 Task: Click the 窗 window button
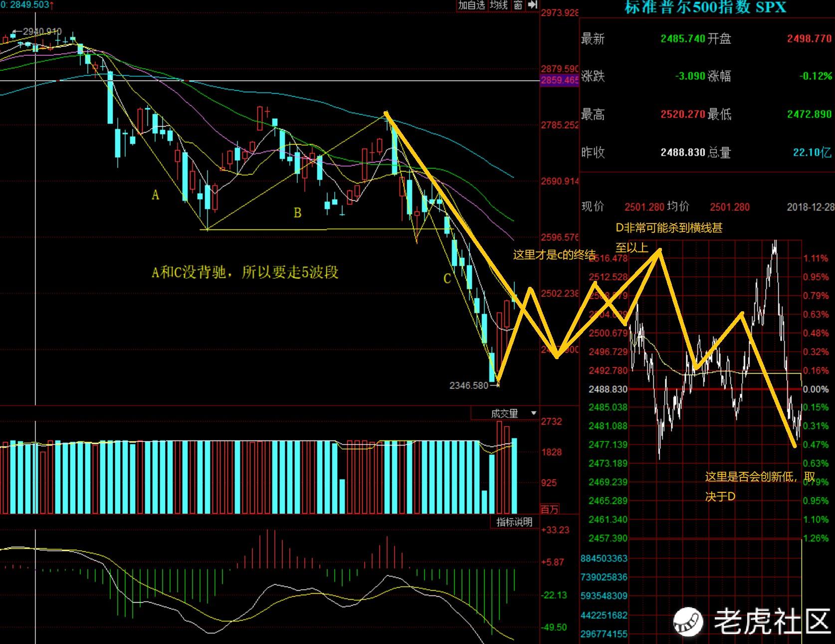518,5
